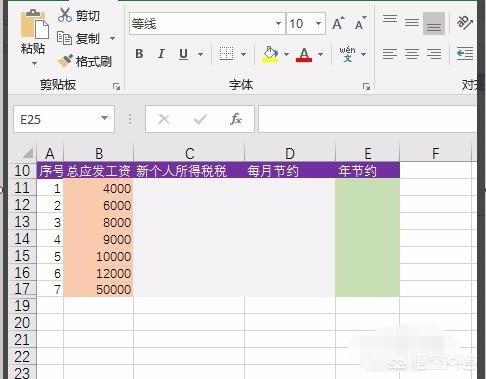Click the fill color paint bucket
The height and width of the screenshot is (379, 486).
271,54
